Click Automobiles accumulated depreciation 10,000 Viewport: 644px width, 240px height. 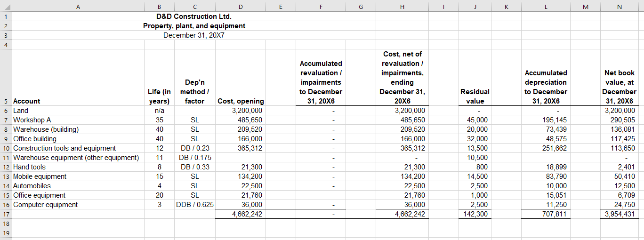[546, 186]
